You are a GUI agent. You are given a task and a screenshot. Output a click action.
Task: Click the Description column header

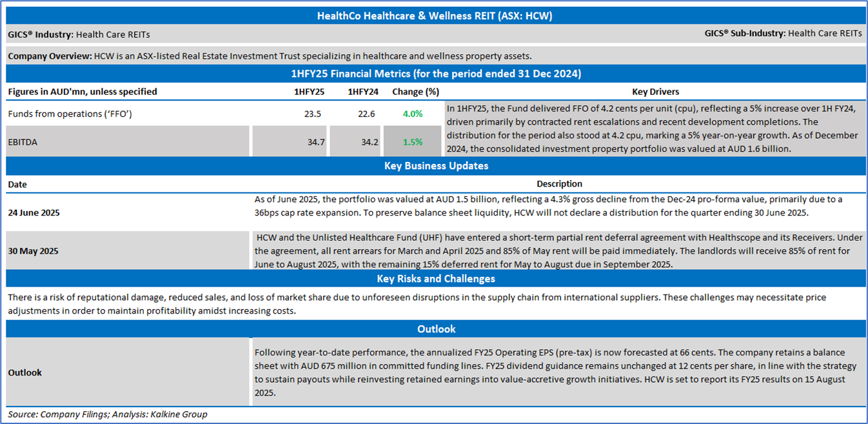click(x=559, y=184)
